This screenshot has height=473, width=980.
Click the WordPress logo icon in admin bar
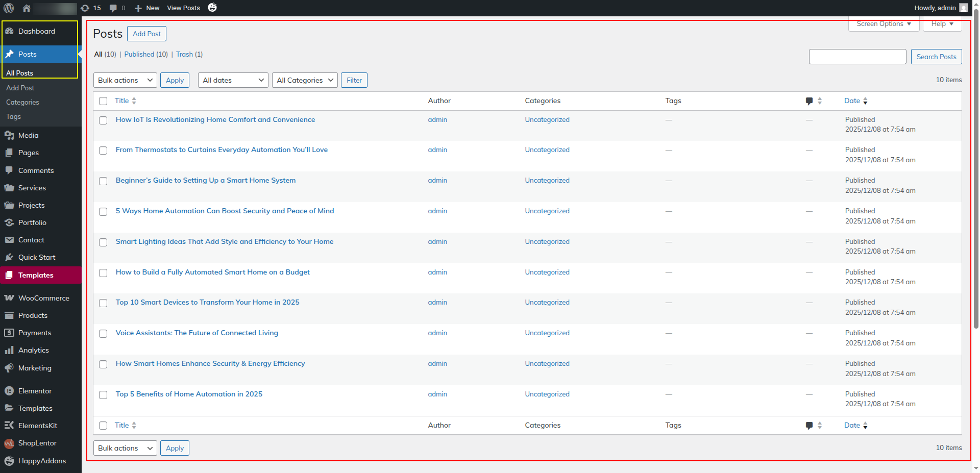click(9, 8)
